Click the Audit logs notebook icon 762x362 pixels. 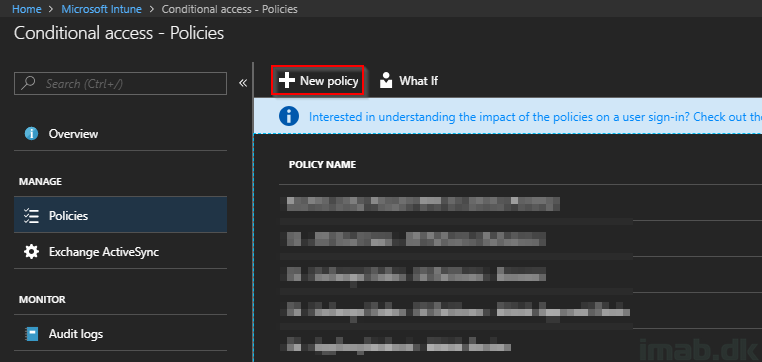click(x=32, y=334)
